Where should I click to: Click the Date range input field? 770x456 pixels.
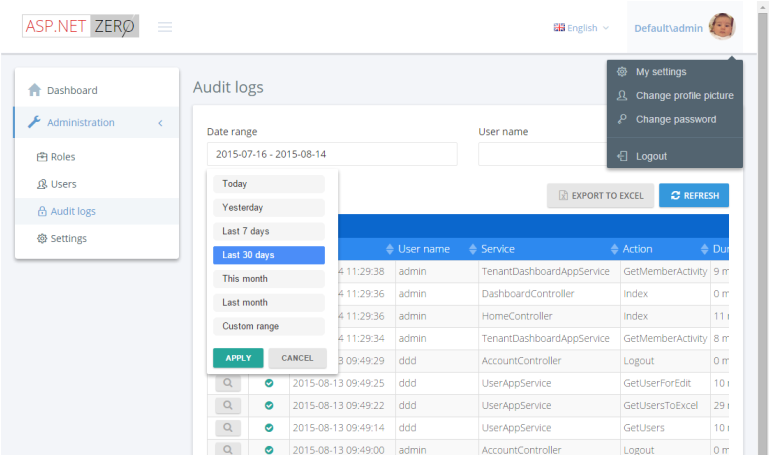[x=332, y=154]
